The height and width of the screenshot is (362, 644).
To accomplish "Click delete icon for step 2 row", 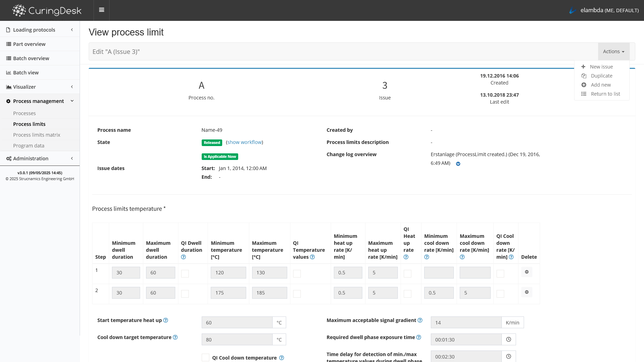I will (x=526, y=292).
